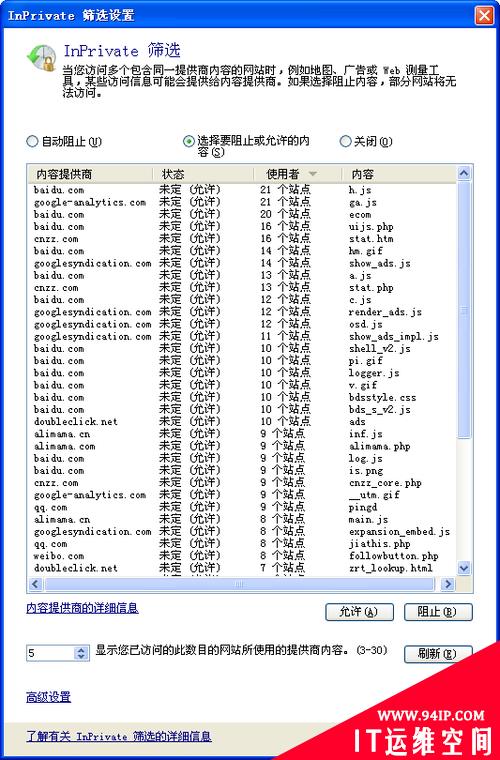Select the baidu.com row with a.js
Image resolution: width=500 pixels, height=760 pixels.
242,275
